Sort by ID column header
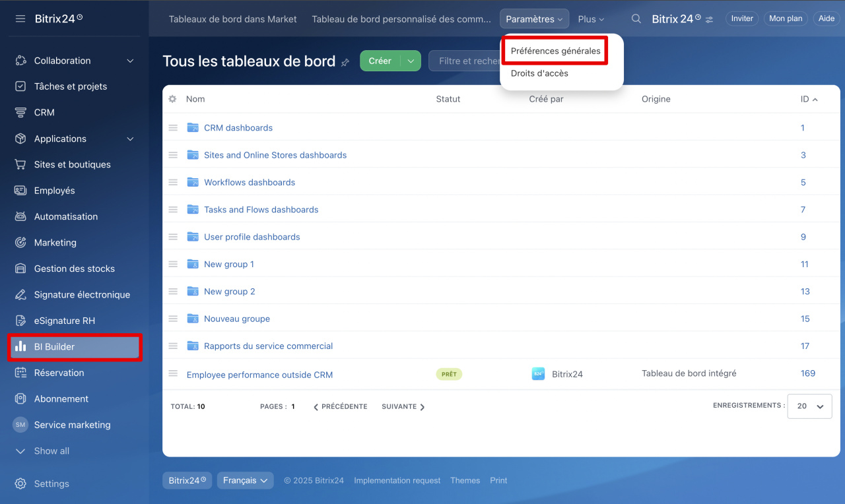Image resolution: width=845 pixels, height=504 pixels. (809, 99)
